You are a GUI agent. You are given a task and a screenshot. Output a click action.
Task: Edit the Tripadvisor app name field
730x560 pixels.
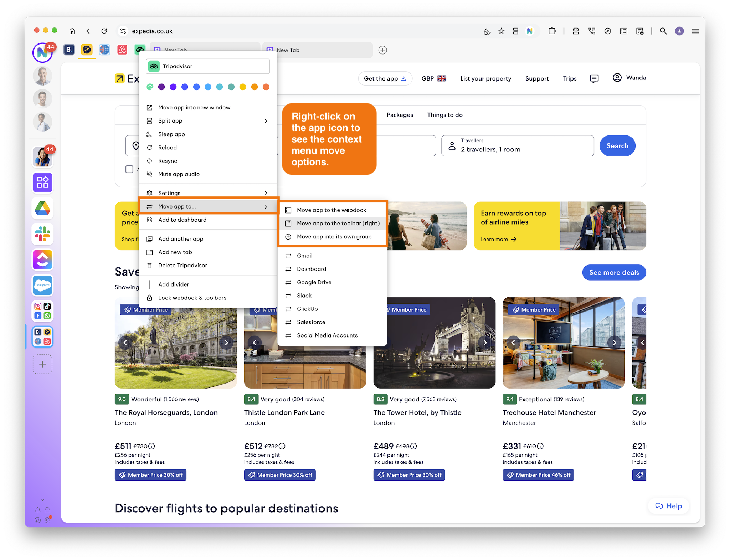tap(208, 66)
